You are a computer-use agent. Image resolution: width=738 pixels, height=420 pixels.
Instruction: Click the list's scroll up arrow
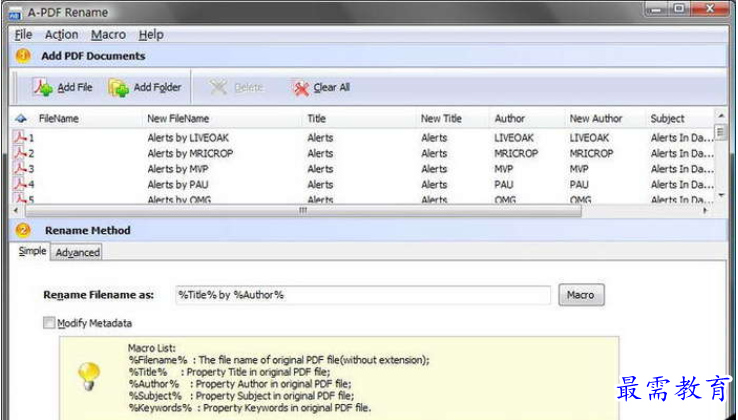point(721,115)
